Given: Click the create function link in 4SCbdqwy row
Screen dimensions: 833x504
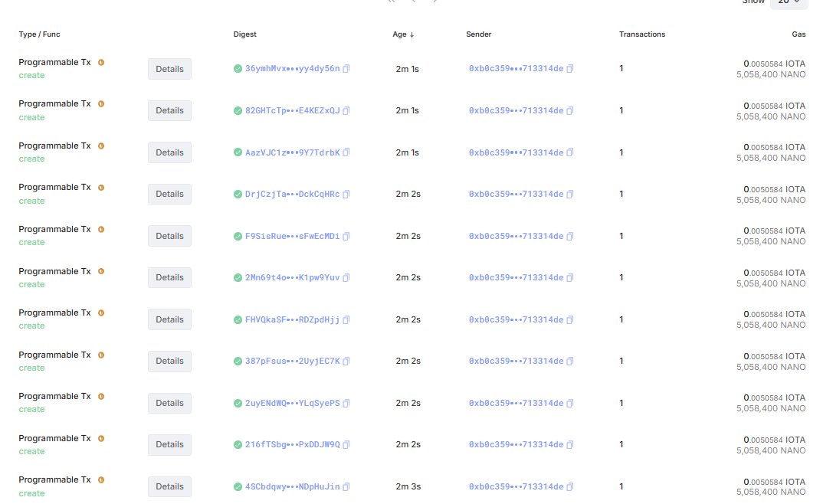Looking at the screenshot, I should 31,493.
